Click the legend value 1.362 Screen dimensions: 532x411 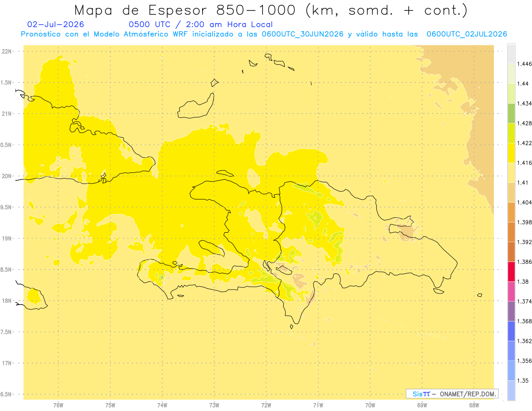pos(524,341)
